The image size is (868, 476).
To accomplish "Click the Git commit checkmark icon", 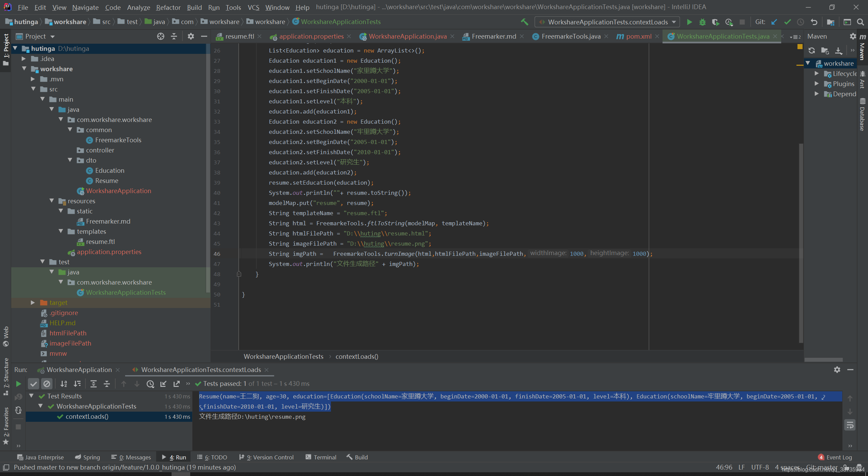I will coord(787,22).
